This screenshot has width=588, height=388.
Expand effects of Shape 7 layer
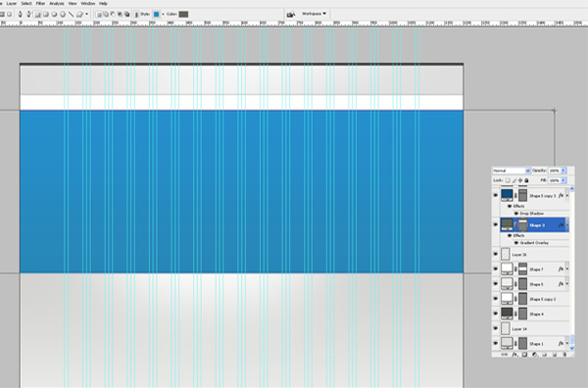click(567, 268)
